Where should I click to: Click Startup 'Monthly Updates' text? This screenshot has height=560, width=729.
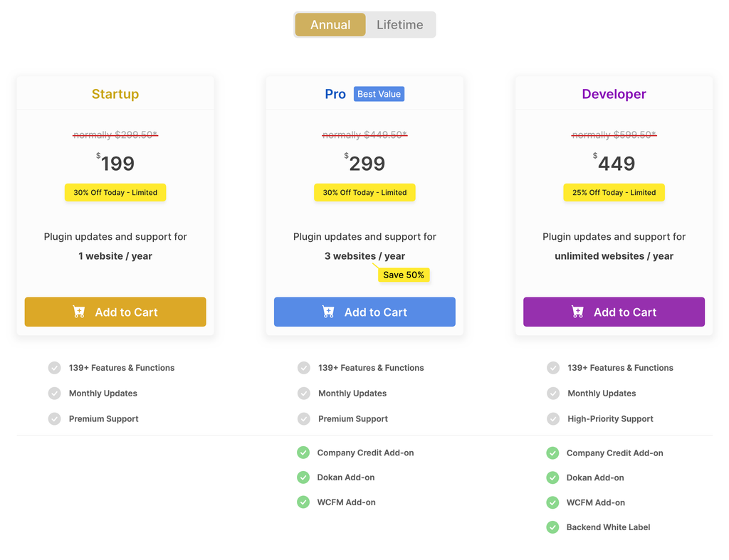point(103,393)
